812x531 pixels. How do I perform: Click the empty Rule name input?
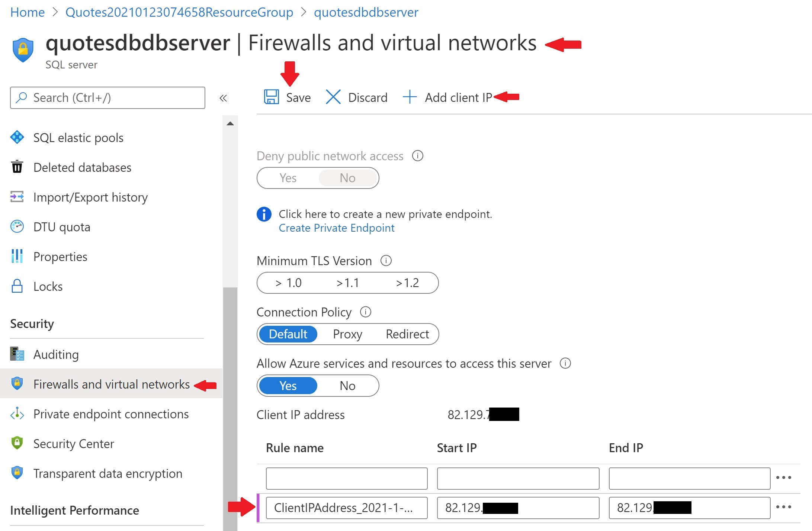pos(347,478)
